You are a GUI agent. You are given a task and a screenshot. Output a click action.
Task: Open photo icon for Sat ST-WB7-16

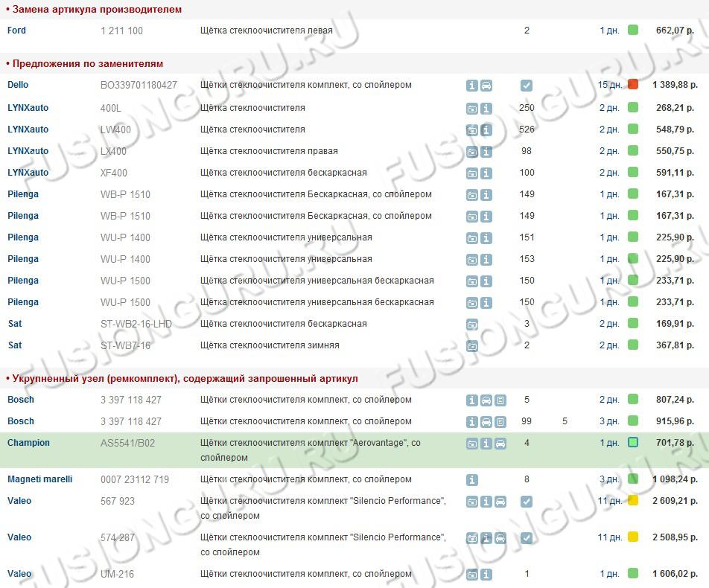471,346
